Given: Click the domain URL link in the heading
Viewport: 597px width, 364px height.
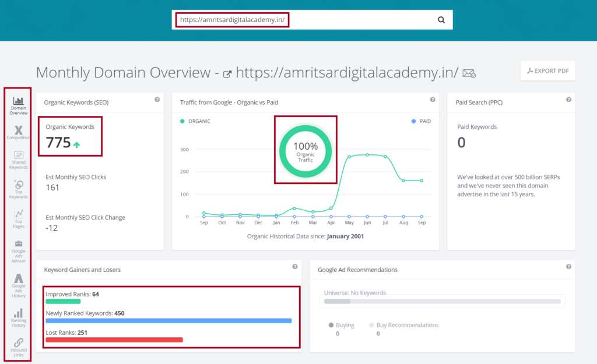Looking at the screenshot, I should click(x=347, y=72).
